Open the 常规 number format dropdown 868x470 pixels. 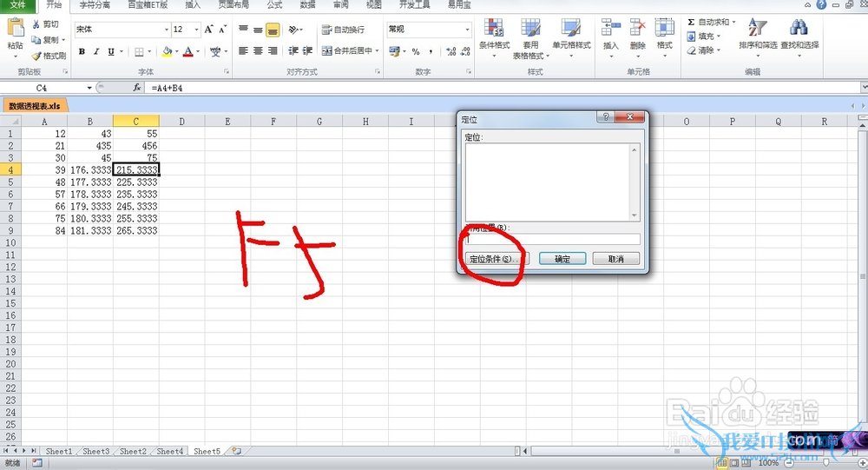pos(468,30)
